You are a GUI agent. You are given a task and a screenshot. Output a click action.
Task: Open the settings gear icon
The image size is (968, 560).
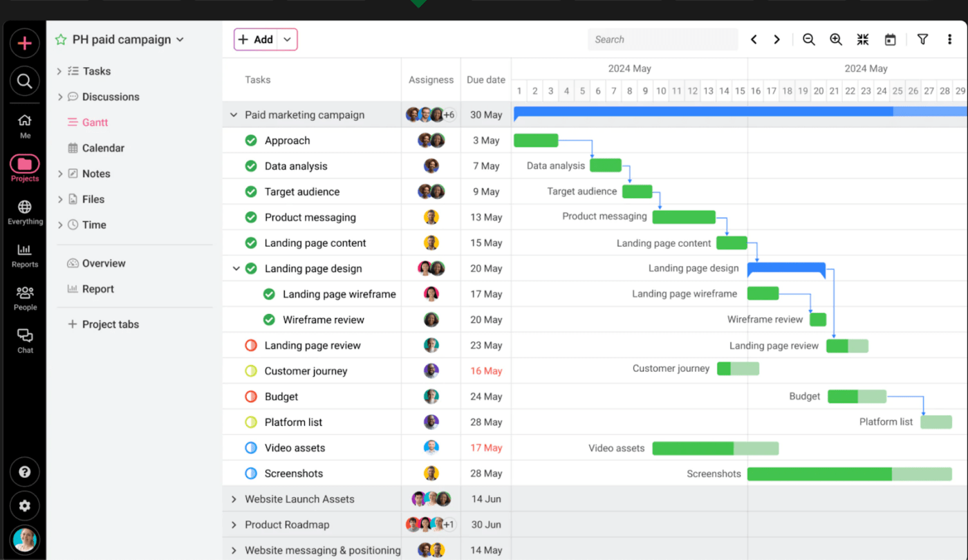24,505
